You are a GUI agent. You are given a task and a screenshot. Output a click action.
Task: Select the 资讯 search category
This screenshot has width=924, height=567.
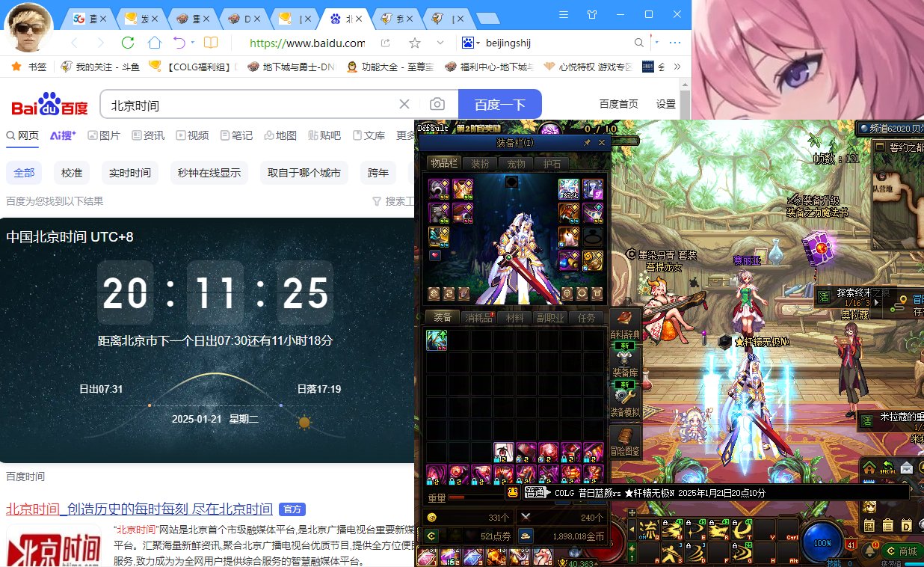point(148,135)
